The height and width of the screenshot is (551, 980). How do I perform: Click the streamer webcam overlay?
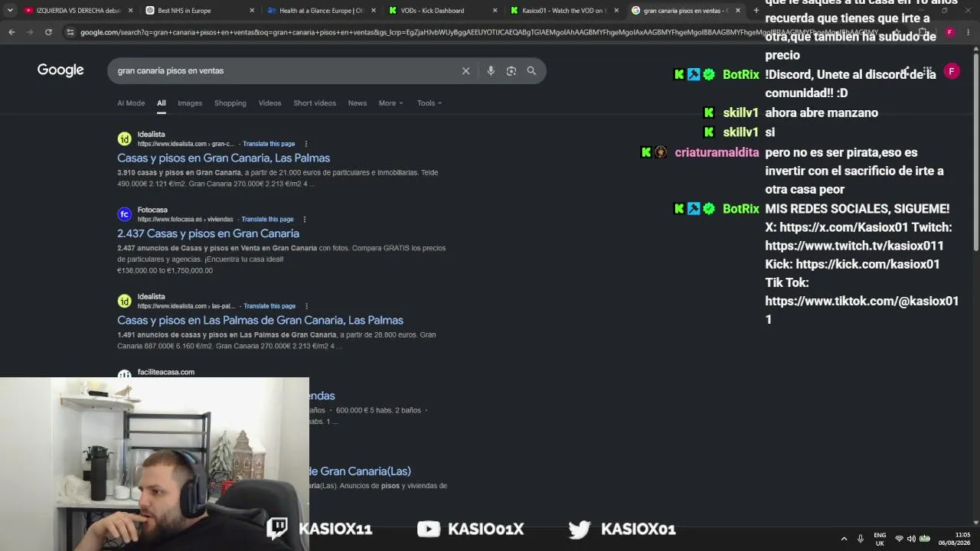[155, 464]
